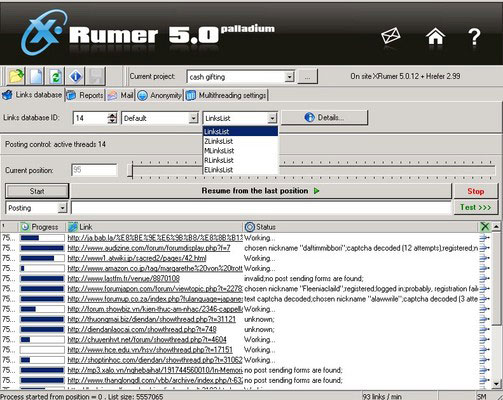Image resolution: width=503 pixels, height=400 pixels.
Task: Click the arrow icon on hce.edu.vn row
Action: (484, 350)
